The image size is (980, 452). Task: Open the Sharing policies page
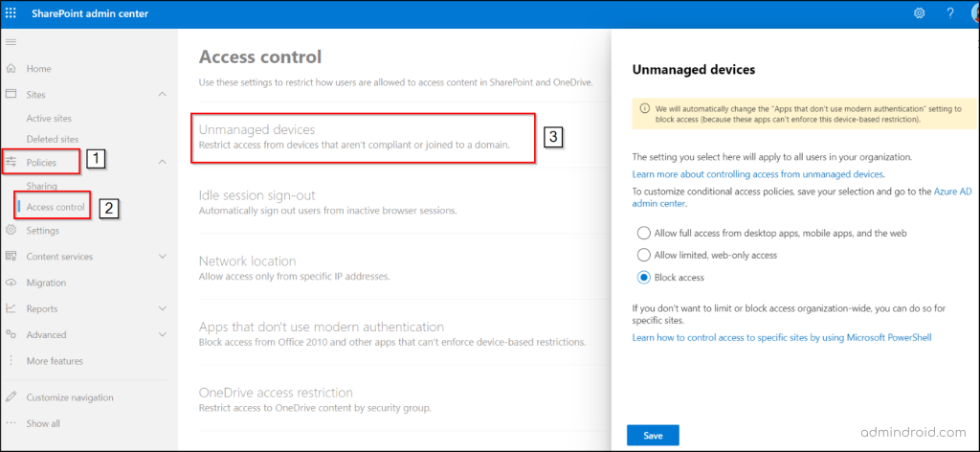point(42,186)
